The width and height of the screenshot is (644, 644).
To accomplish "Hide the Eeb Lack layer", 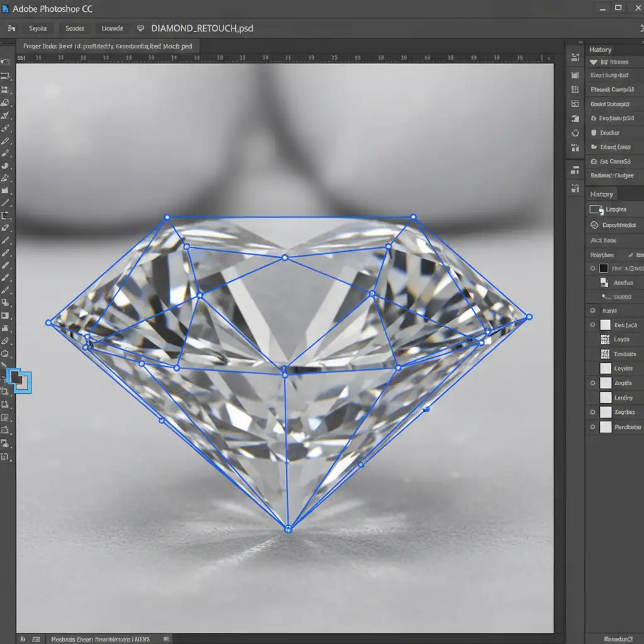I will point(592,325).
